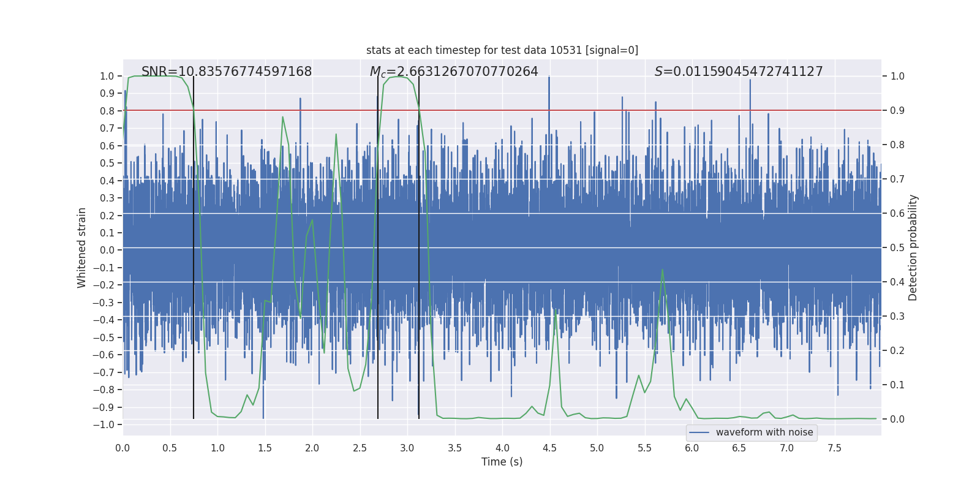Click the left axis tick label −1.0
980x490 pixels.
[104, 424]
